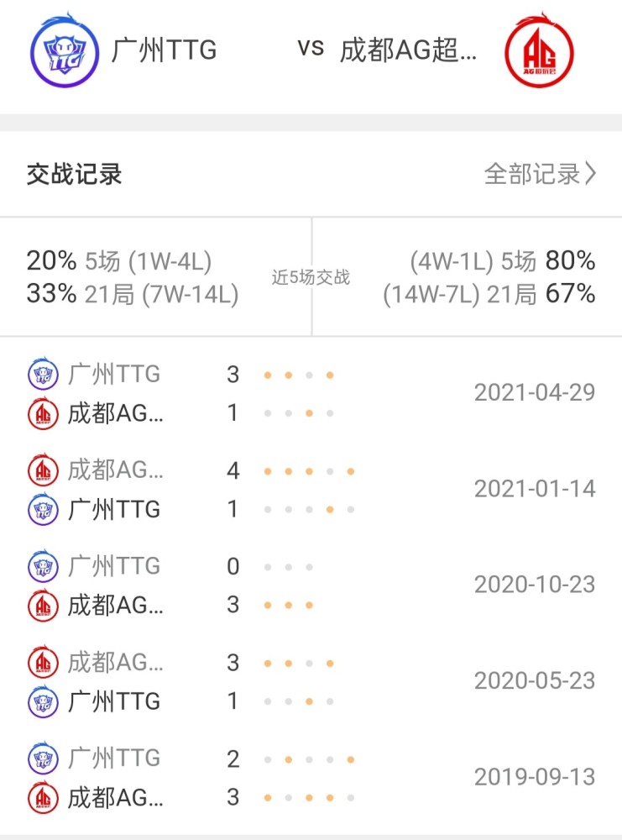Open the match dated 2021-04-29
The image size is (622, 840).
(x=311, y=393)
